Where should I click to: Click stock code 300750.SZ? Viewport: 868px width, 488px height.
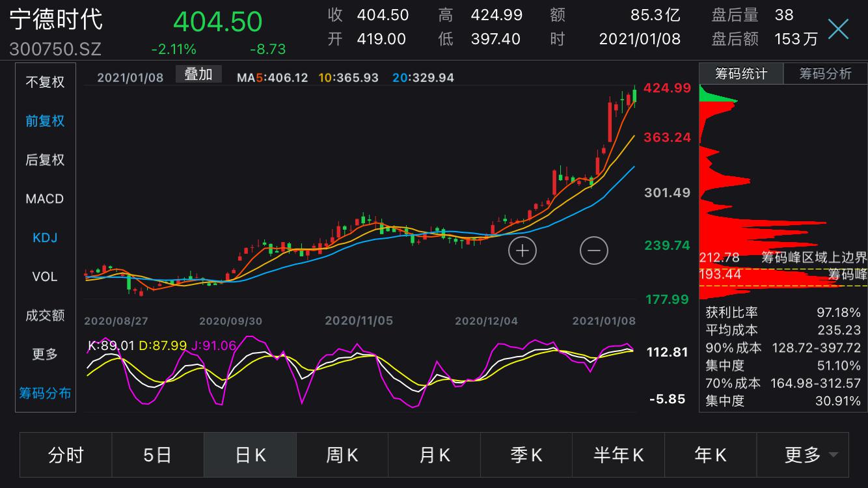[55, 49]
